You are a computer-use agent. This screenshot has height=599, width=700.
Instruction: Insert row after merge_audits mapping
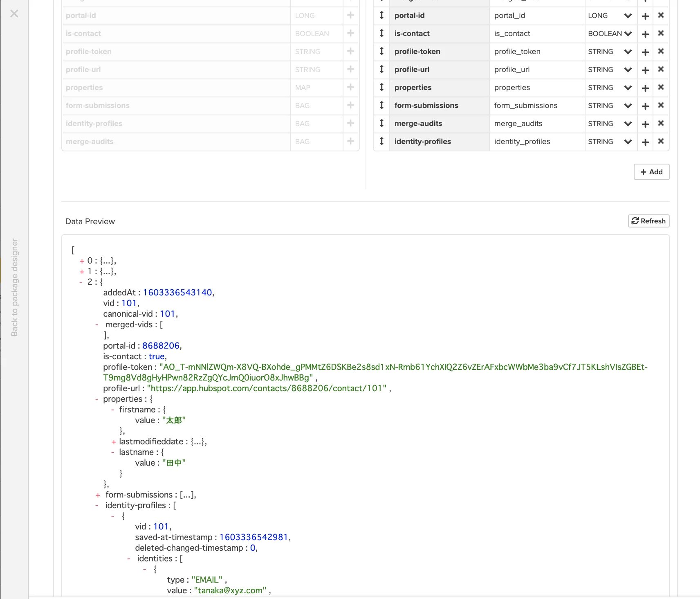[x=645, y=124]
